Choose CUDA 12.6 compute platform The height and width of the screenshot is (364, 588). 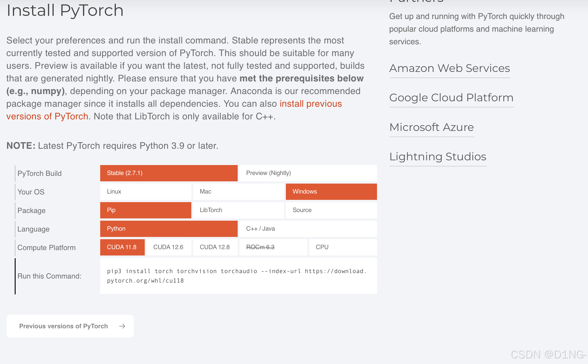pos(168,247)
